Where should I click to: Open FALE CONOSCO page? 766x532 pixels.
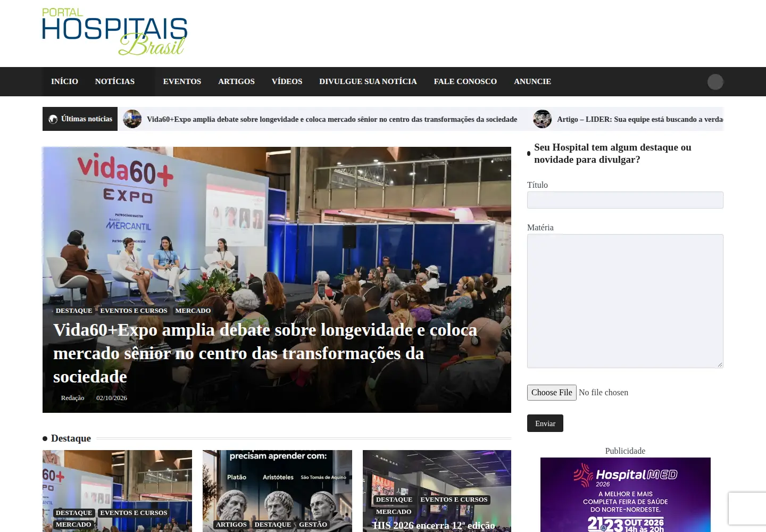pyautogui.click(x=465, y=81)
